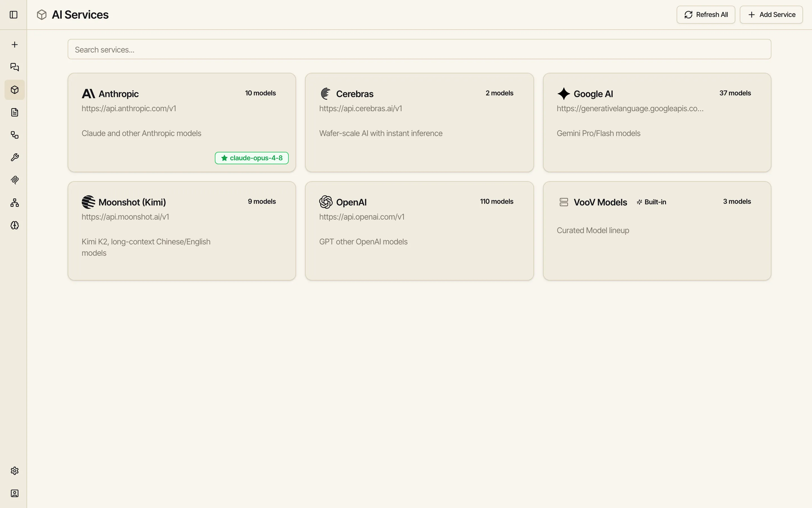Screen dimensions: 812x508
Task: Click the cube icon beside AI Services title
Action: (42, 15)
